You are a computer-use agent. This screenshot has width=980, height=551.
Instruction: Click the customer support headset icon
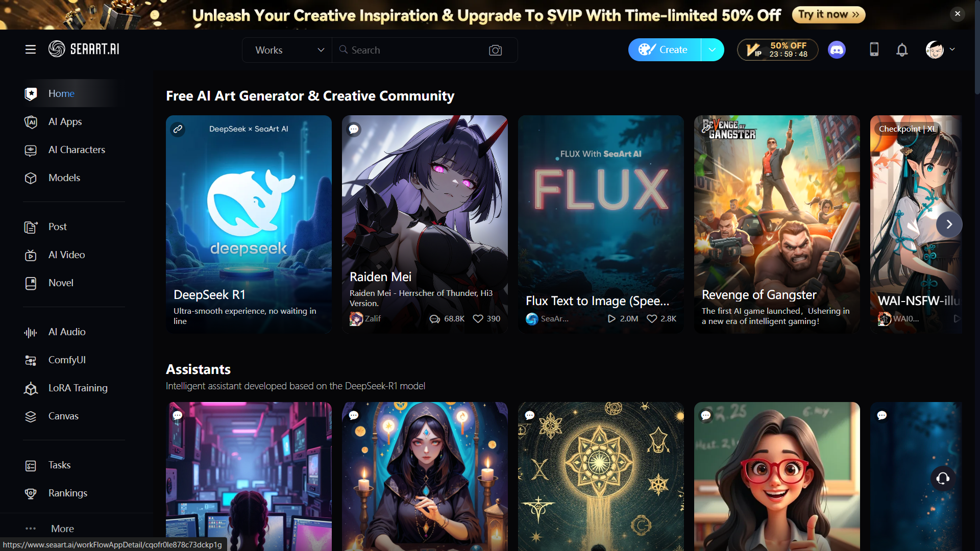[x=943, y=478]
